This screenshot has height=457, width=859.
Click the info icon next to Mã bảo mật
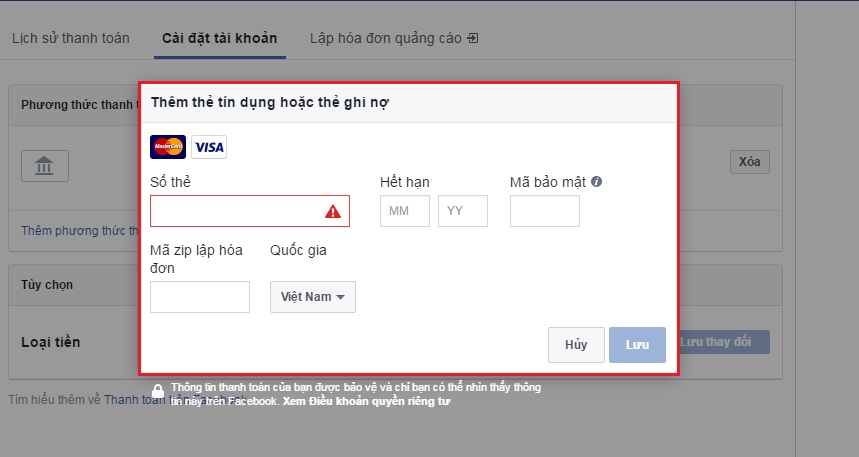point(596,182)
